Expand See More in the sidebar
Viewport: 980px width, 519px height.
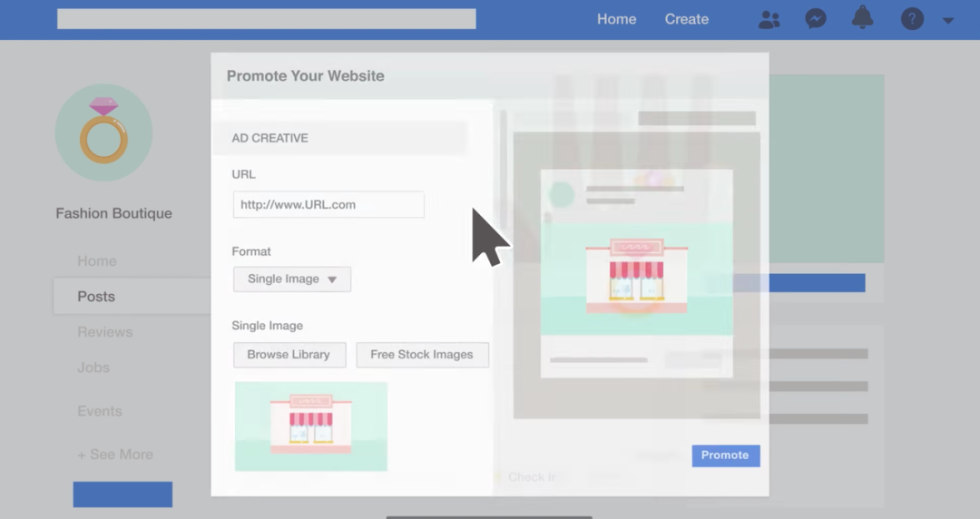click(115, 455)
